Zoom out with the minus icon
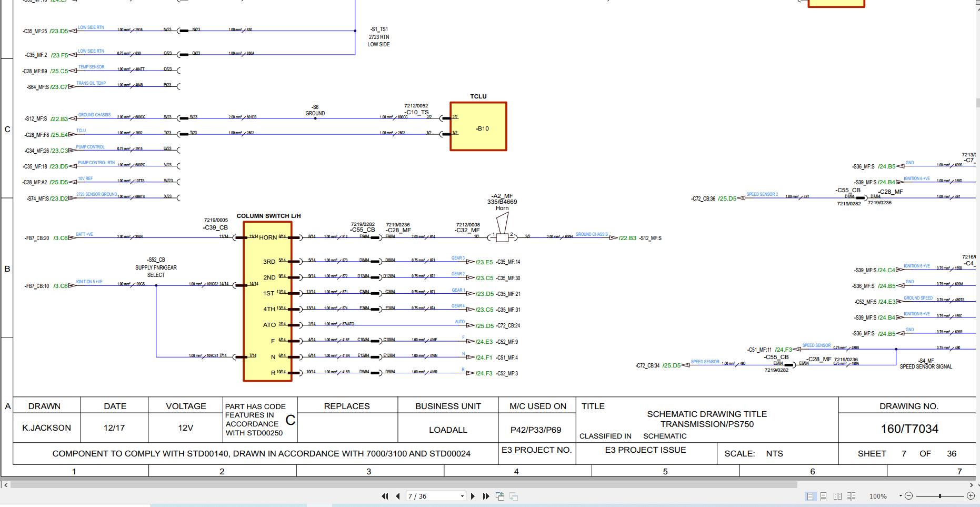This screenshot has height=507, width=980. [x=909, y=496]
